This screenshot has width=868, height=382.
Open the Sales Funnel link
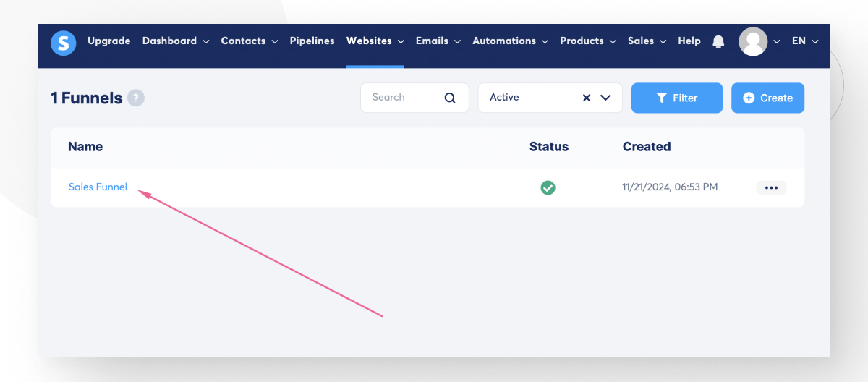click(x=98, y=187)
